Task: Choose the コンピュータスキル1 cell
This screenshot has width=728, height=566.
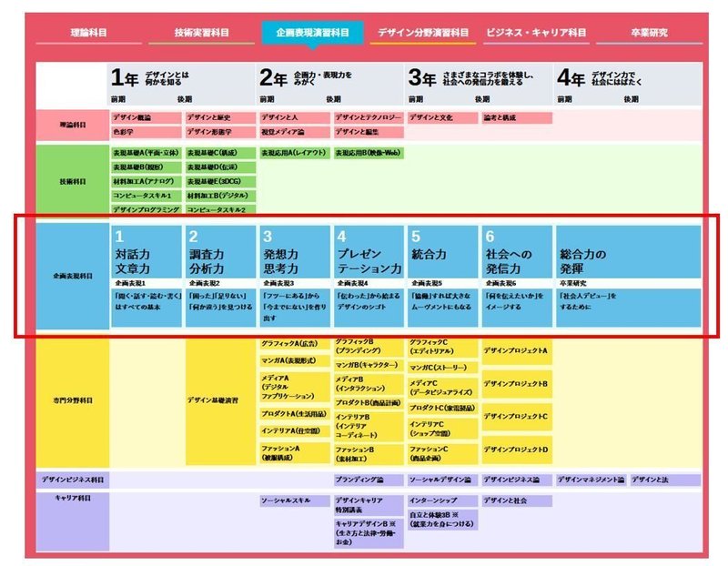Action: coord(147,196)
